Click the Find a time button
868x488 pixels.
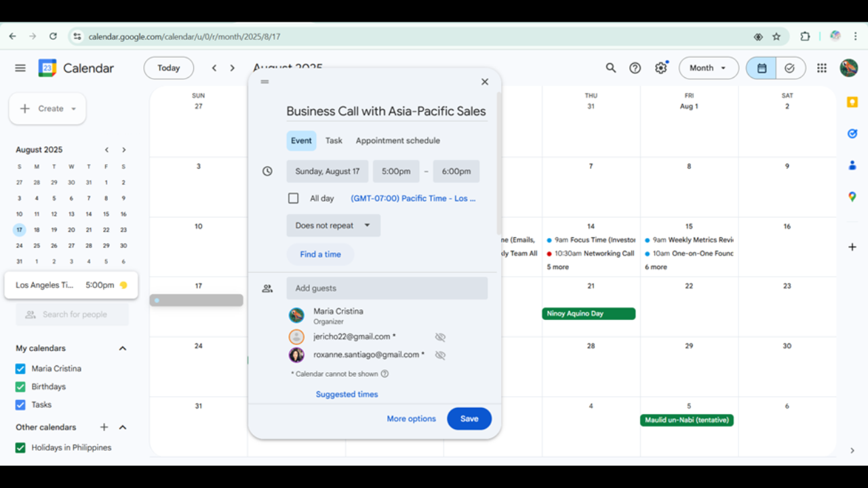tap(321, 254)
